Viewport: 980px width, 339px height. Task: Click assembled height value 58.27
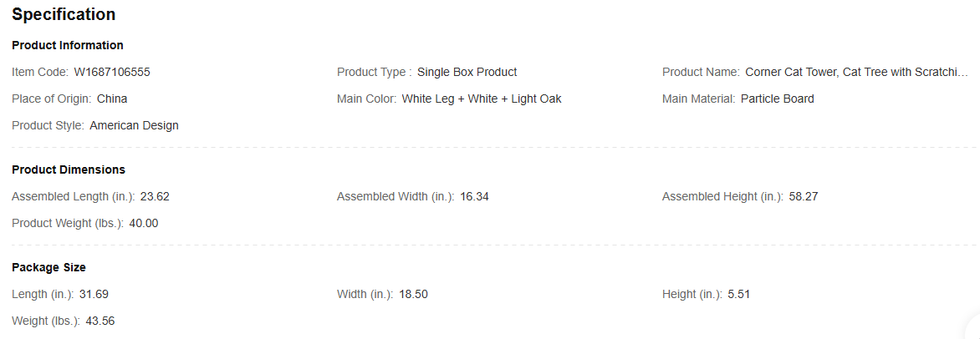coord(804,197)
